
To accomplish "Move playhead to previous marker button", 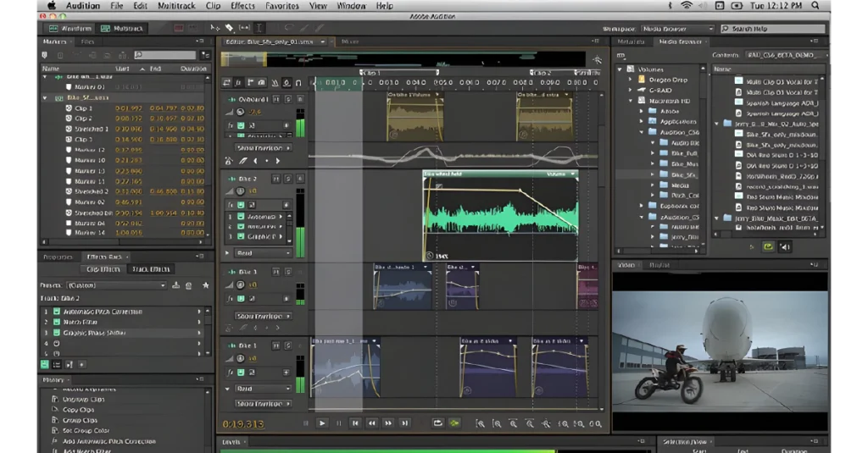I will coord(355,423).
